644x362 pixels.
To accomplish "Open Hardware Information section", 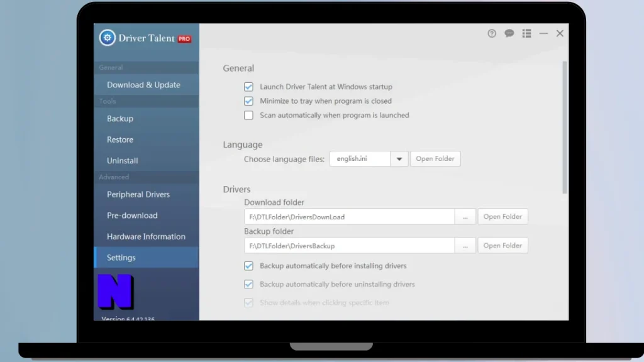I will (146, 236).
